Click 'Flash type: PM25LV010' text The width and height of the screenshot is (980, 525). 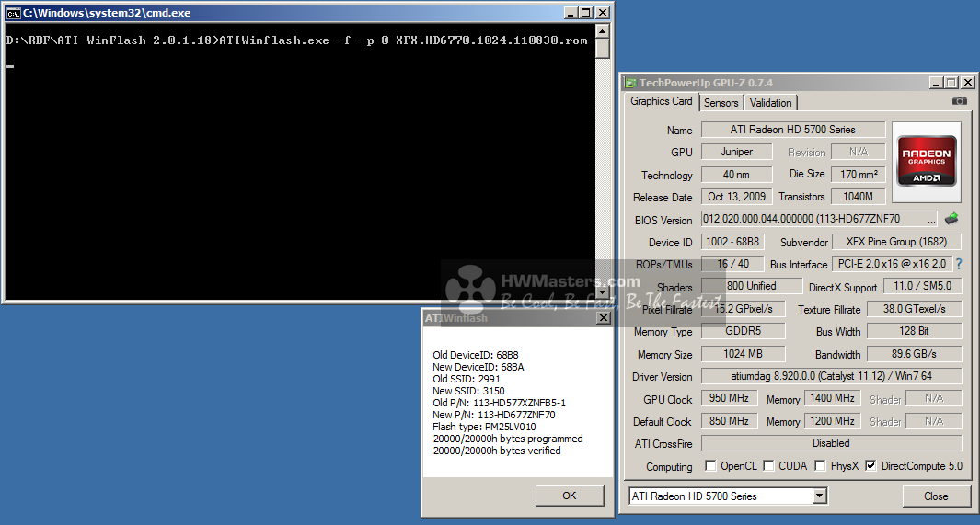tap(484, 427)
